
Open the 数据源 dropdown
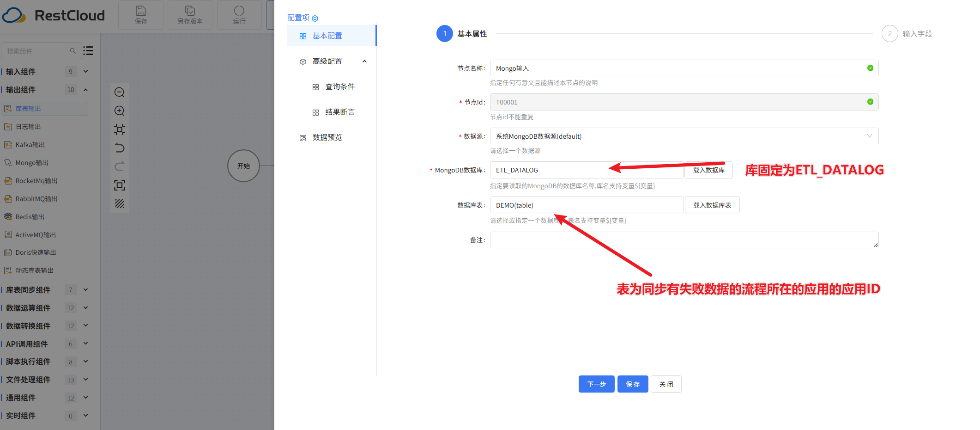684,136
